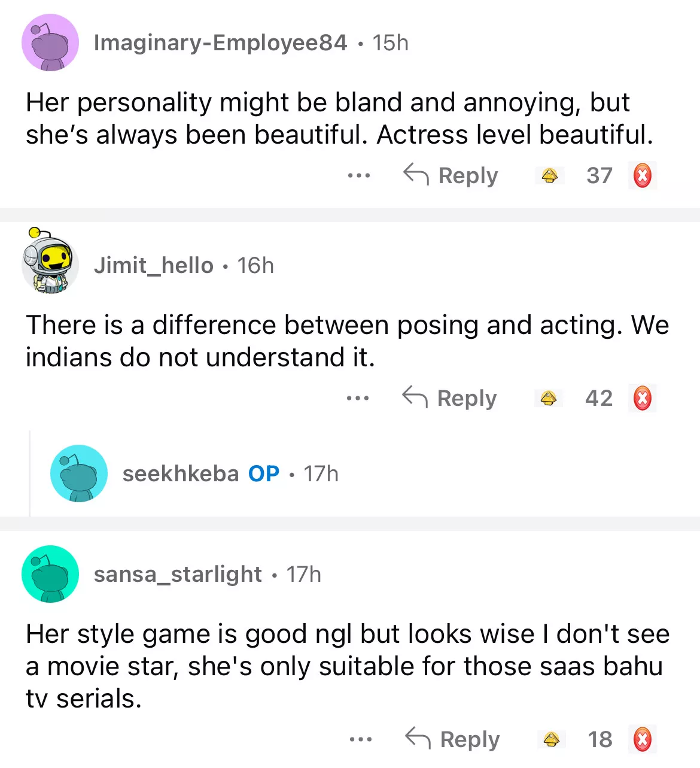Viewport: 700px width, 768px height.
Task: Tap sansa_starlight's green avatar
Action: (x=50, y=574)
